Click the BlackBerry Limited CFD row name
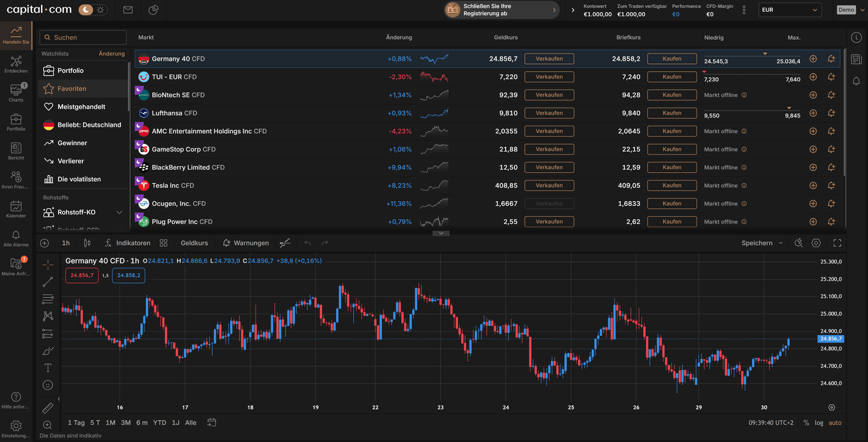This screenshot has height=442, width=868. [x=188, y=167]
